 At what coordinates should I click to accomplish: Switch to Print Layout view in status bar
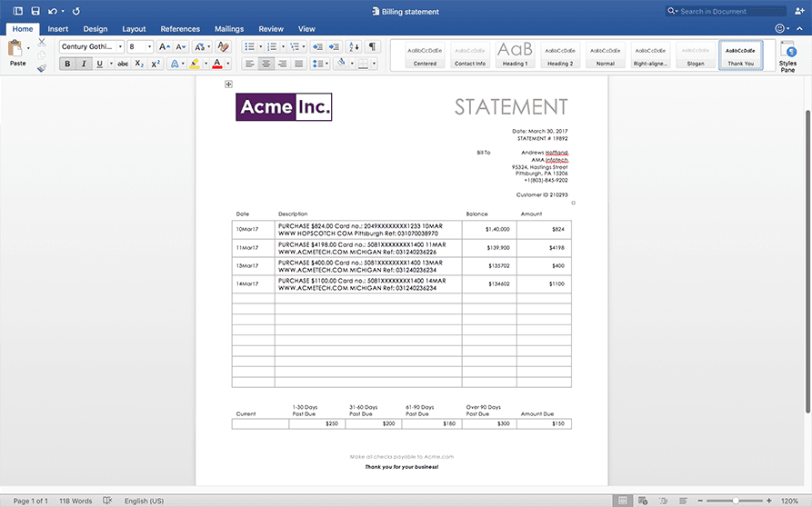623,501
